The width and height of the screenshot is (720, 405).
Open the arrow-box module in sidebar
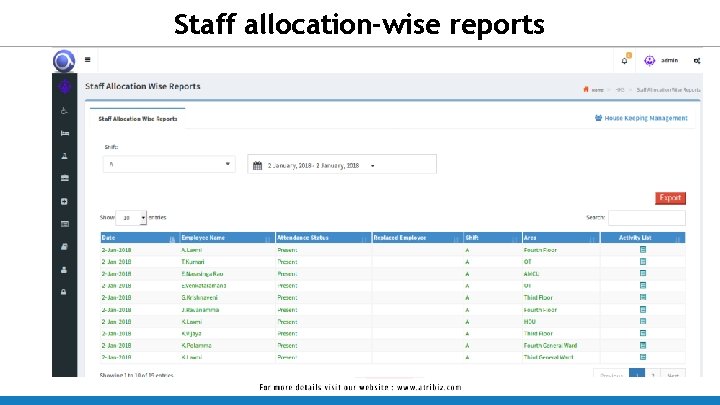point(64,201)
